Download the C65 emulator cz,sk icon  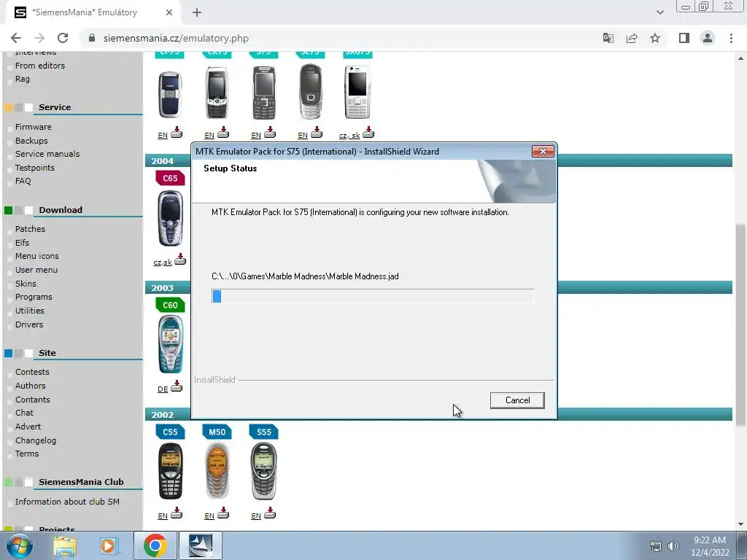coord(180,259)
